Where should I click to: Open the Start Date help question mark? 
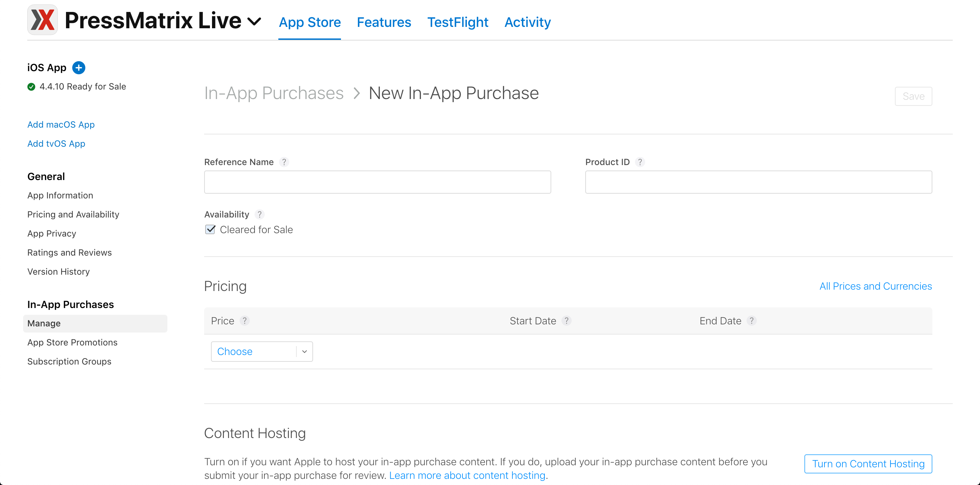[567, 321]
